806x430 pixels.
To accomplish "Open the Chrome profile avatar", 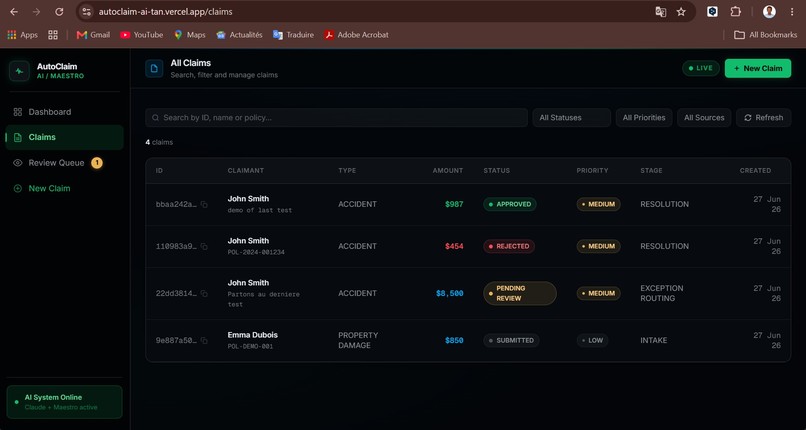I will [x=769, y=12].
